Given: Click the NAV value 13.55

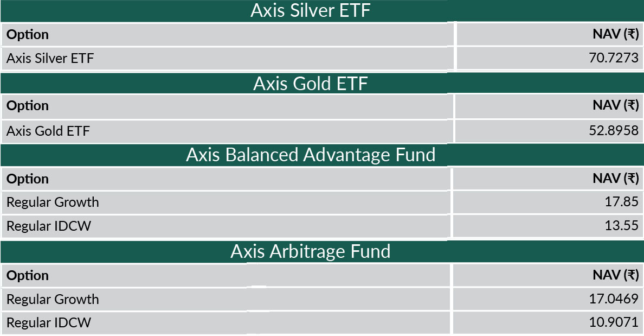Looking at the screenshot, I should [x=621, y=225].
